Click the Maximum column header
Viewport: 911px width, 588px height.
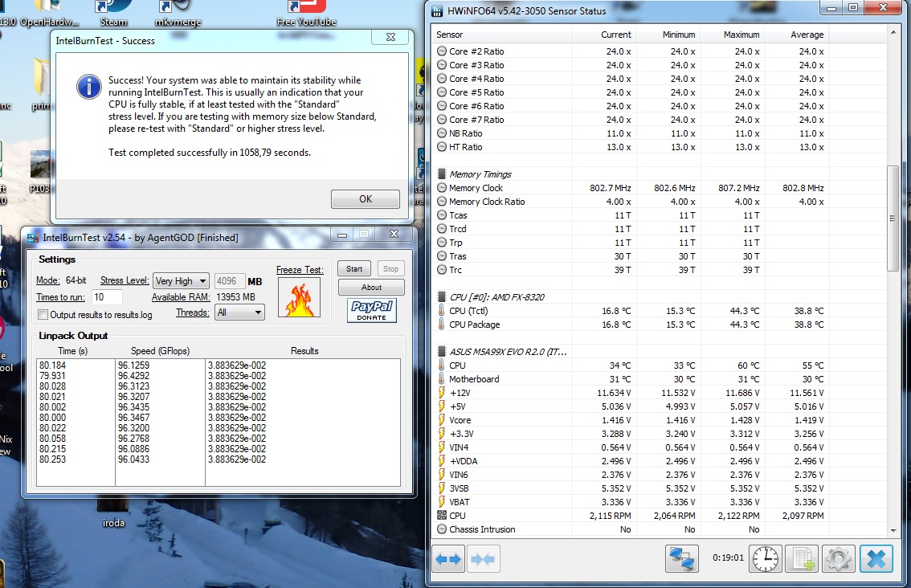point(732,35)
